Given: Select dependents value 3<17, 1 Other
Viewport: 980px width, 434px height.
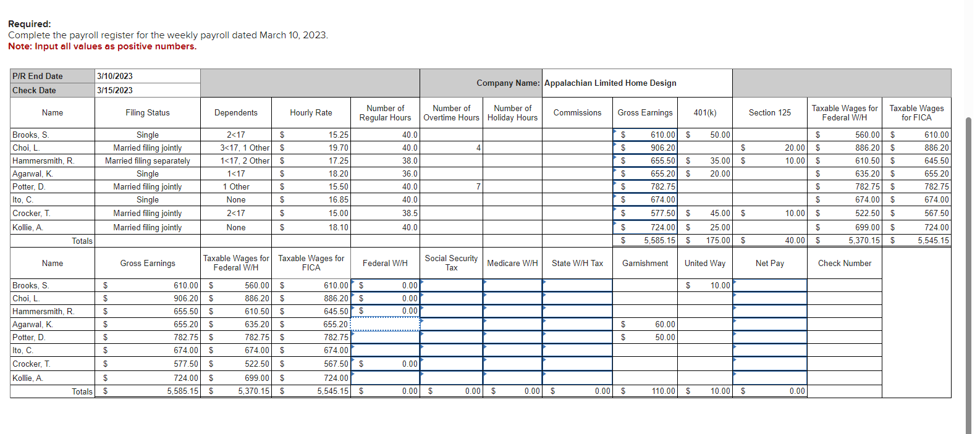Looking at the screenshot, I should [245, 148].
